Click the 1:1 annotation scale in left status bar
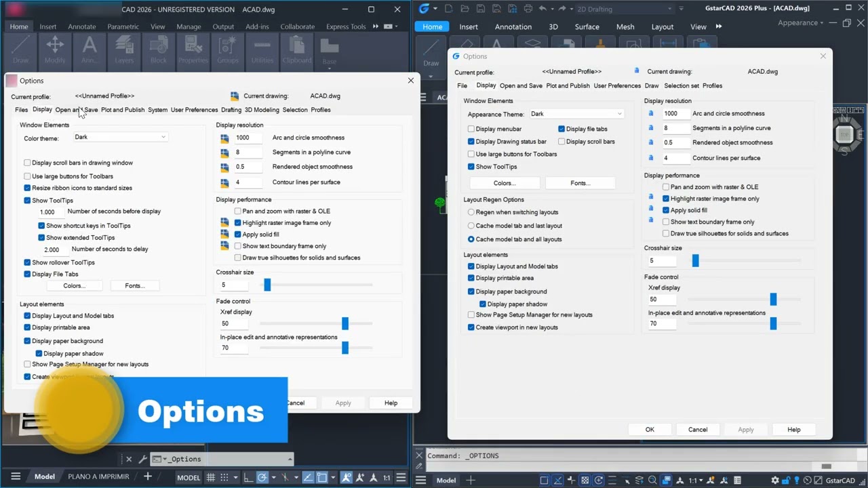Viewport: 868px width, 488px height. (x=387, y=477)
